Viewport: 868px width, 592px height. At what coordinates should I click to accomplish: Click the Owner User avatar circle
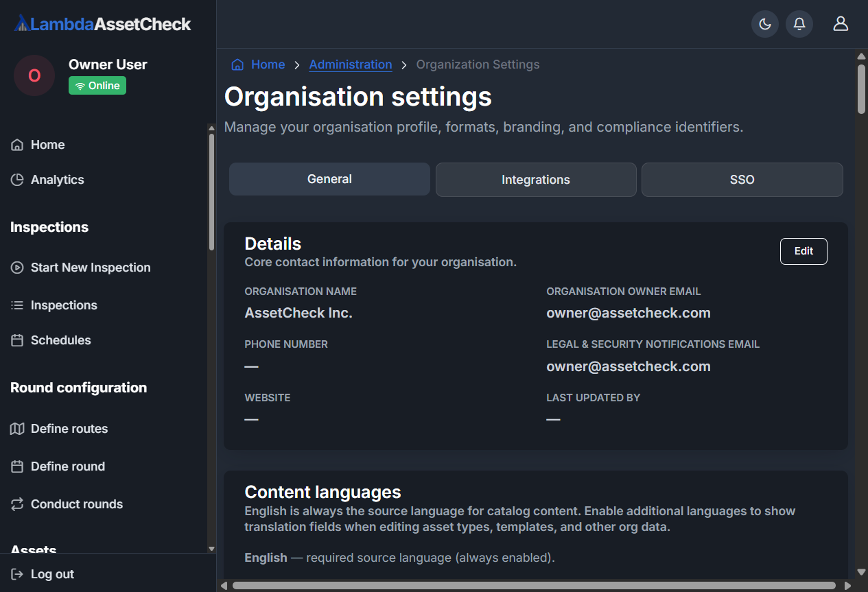click(x=34, y=75)
